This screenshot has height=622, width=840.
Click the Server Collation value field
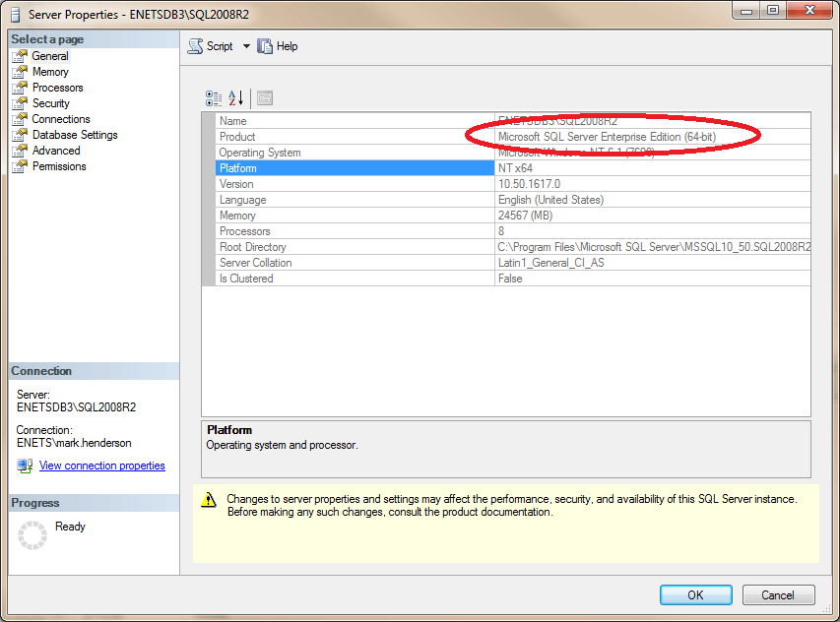(652, 263)
